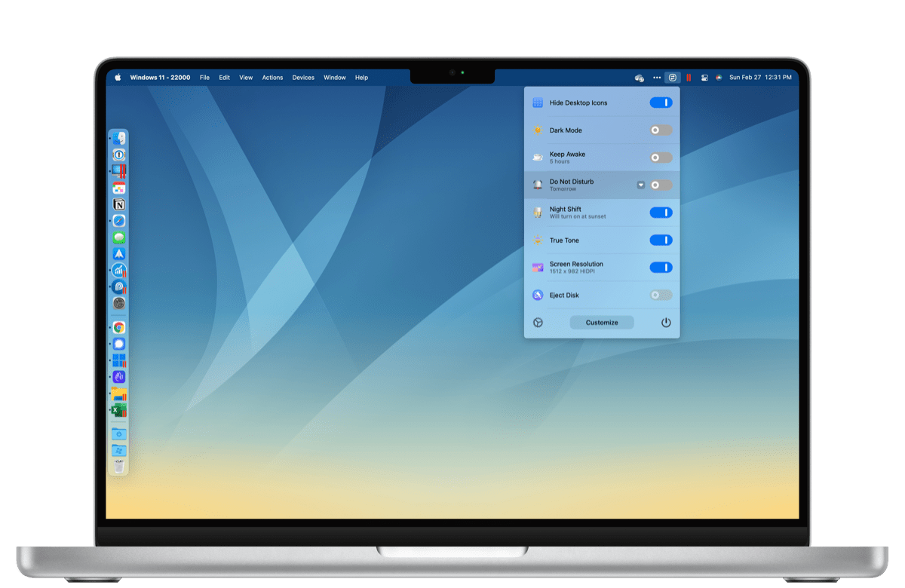The width and height of the screenshot is (905, 588).
Task: Open the Spark mail app icon
Action: 119,254
